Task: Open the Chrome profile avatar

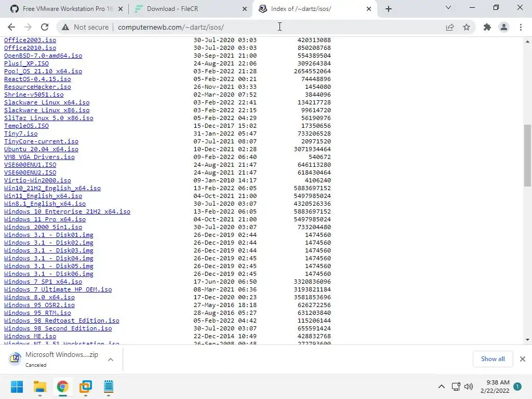Action: tap(504, 27)
